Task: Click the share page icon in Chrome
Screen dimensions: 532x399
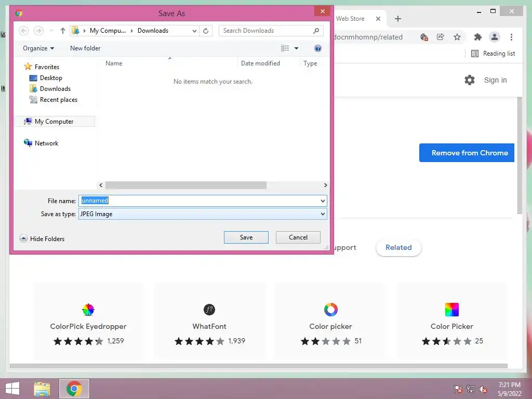Action: tap(441, 37)
